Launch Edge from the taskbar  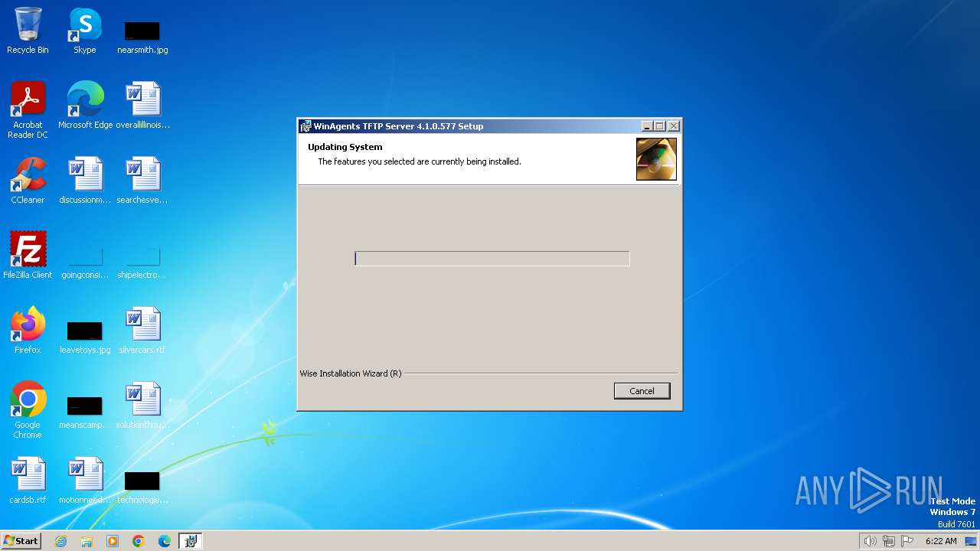click(x=165, y=541)
